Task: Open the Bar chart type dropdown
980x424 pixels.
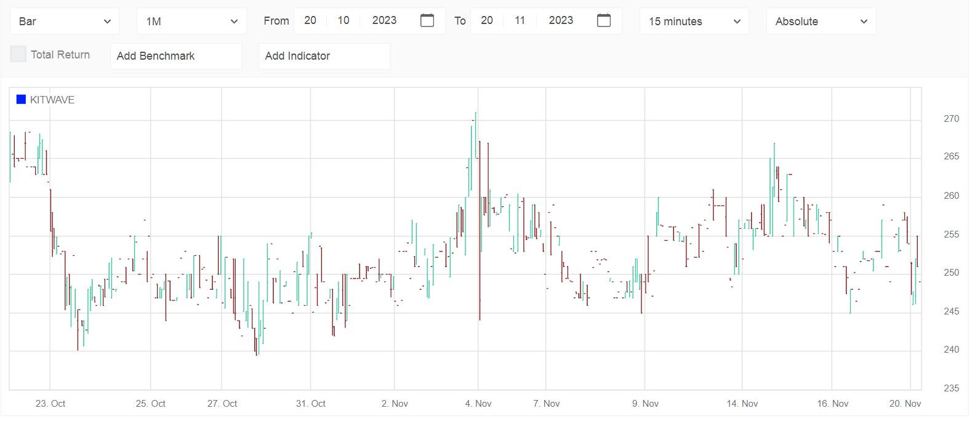Action: coord(65,21)
